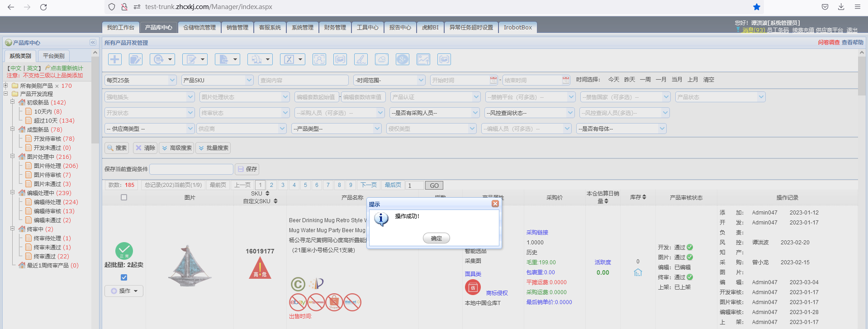Click the G+ globe toolbar icon

(403, 59)
